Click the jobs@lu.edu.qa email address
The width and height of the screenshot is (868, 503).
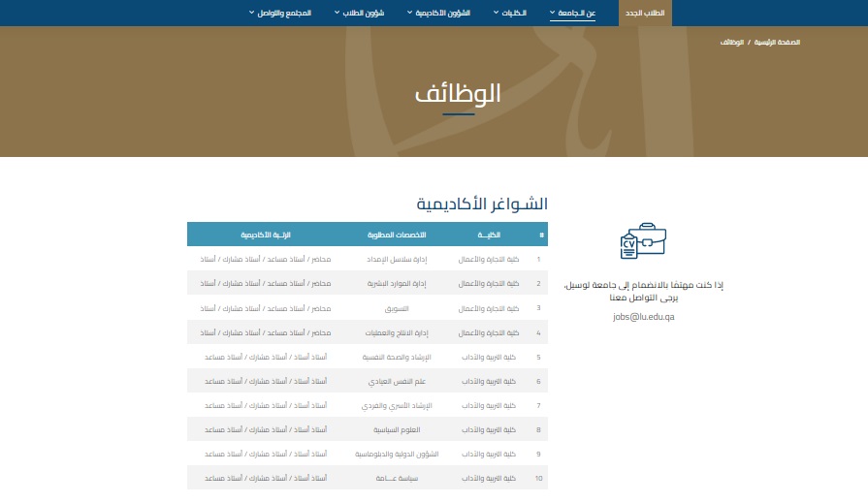(642, 316)
